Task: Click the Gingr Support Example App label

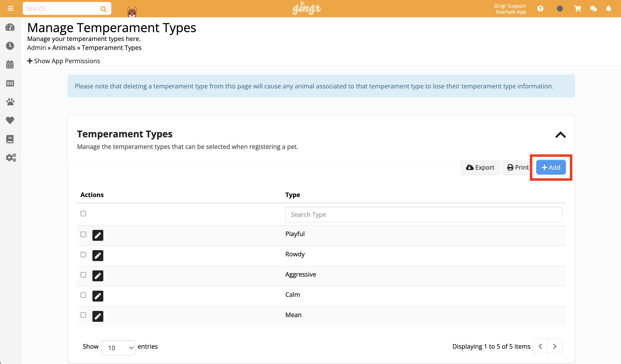Action: point(510,9)
